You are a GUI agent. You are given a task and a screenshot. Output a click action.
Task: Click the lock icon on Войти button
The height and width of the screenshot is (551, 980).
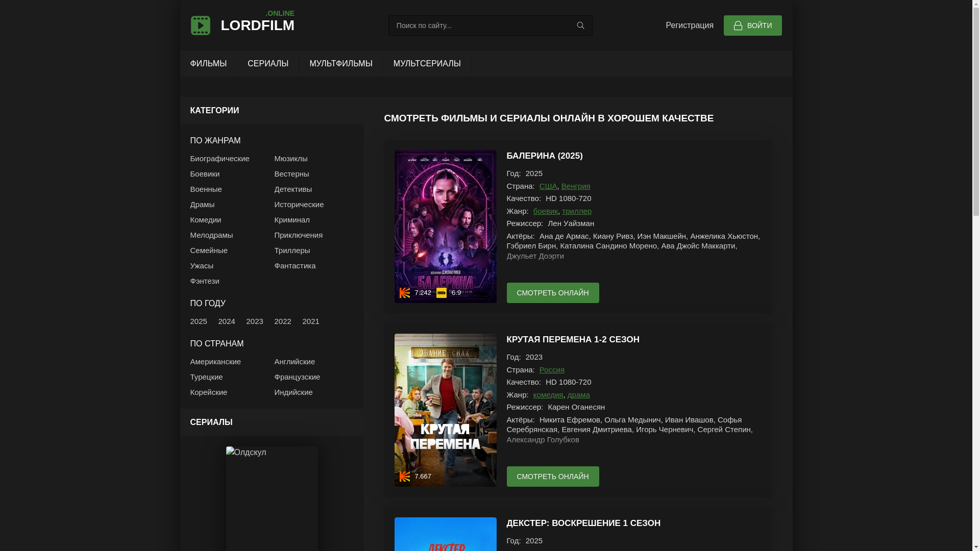pos(738,26)
